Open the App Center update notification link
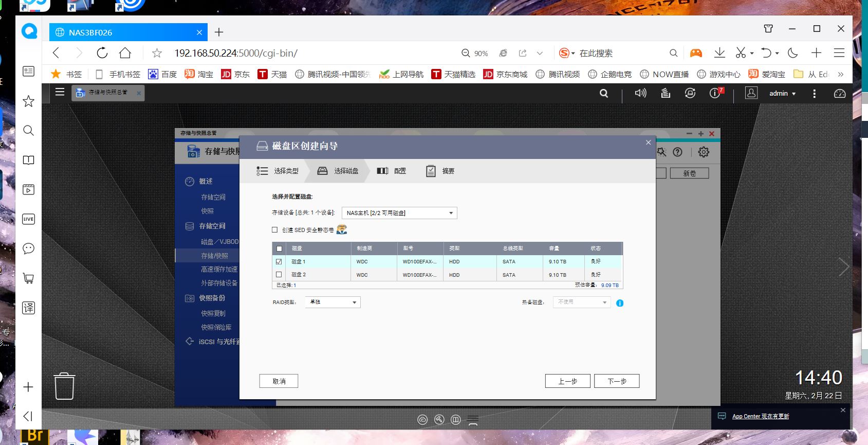868x445 pixels. [761, 416]
